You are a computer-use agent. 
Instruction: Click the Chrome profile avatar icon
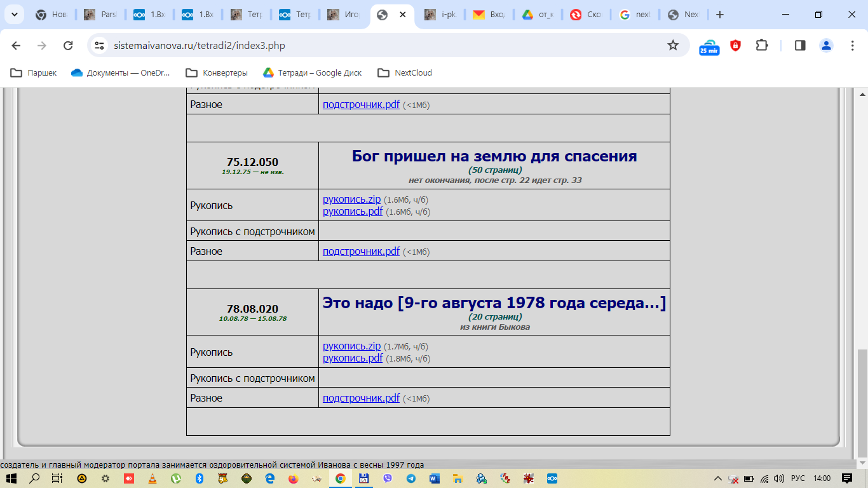[826, 45]
